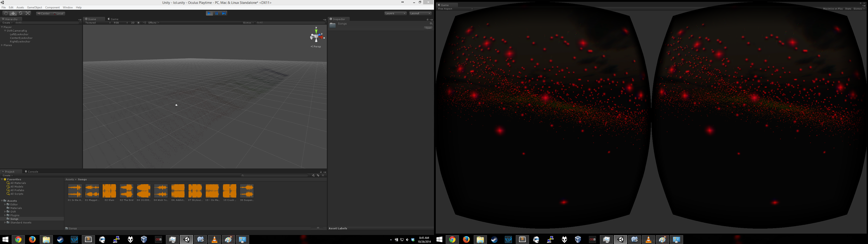Click search by label tag icon

click(x=318, y=175)
